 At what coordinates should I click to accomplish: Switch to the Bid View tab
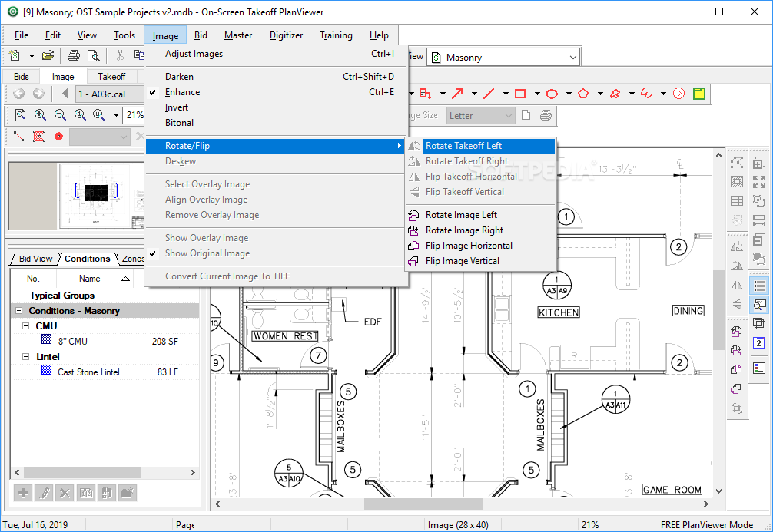pos(35,259)
